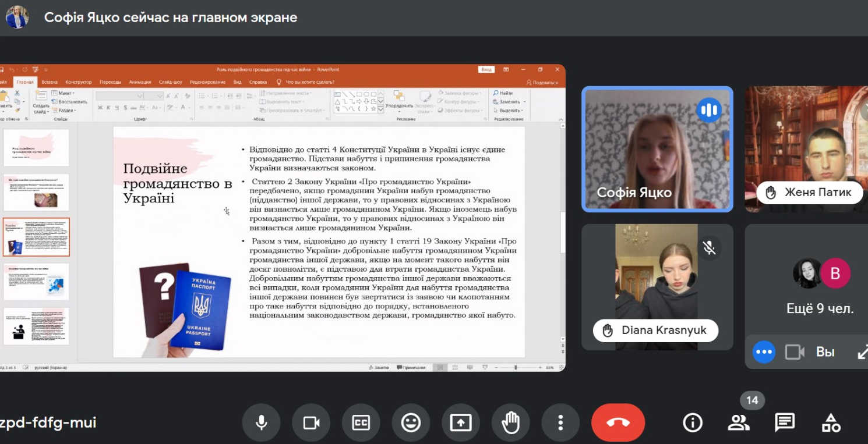Screen dimensions: 868x444
Task: Mute your microphone in the bottom bar
Action: coord(261,422)
